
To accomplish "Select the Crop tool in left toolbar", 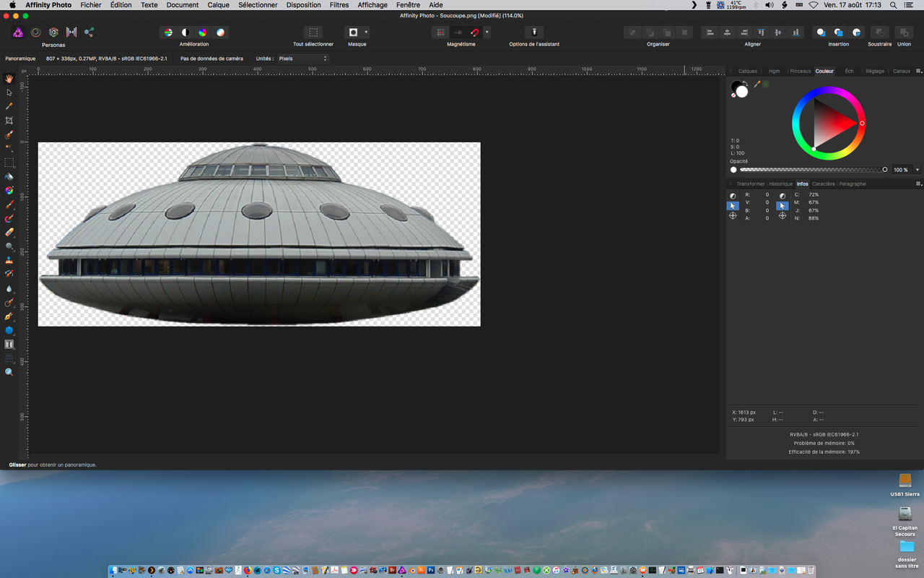I will 9,121.
